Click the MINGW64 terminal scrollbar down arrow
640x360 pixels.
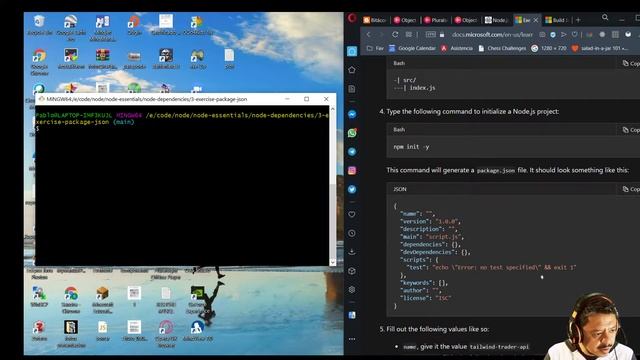(x=333, y=262)
